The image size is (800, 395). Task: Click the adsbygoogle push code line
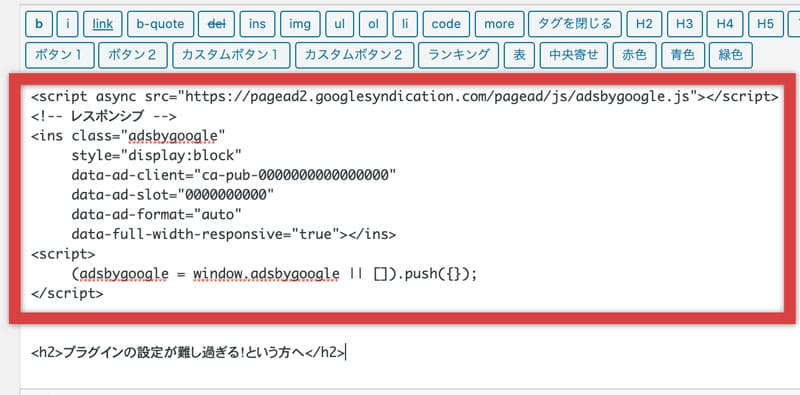point(274,274)
